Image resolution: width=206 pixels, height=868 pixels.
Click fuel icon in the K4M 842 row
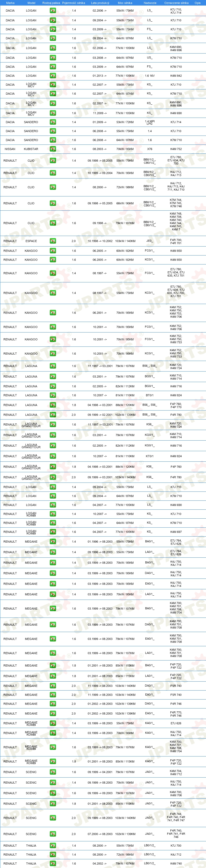click(53, 76)
